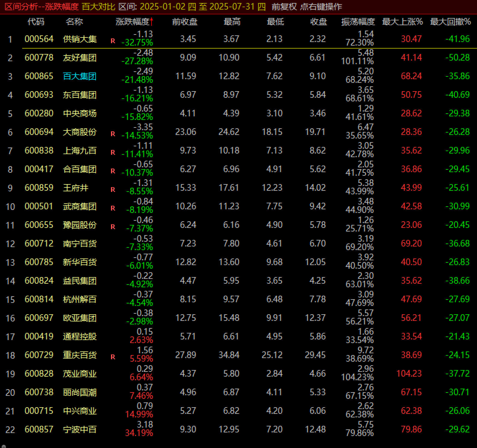Click the 34.19% change value
This screenshot has height=448, width=477.
point(139,433)
